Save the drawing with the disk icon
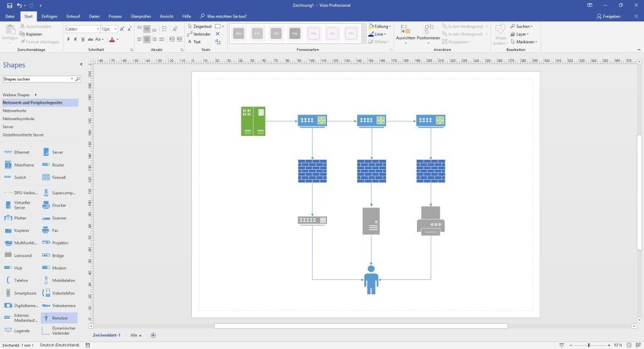 [x=10, y=5]
